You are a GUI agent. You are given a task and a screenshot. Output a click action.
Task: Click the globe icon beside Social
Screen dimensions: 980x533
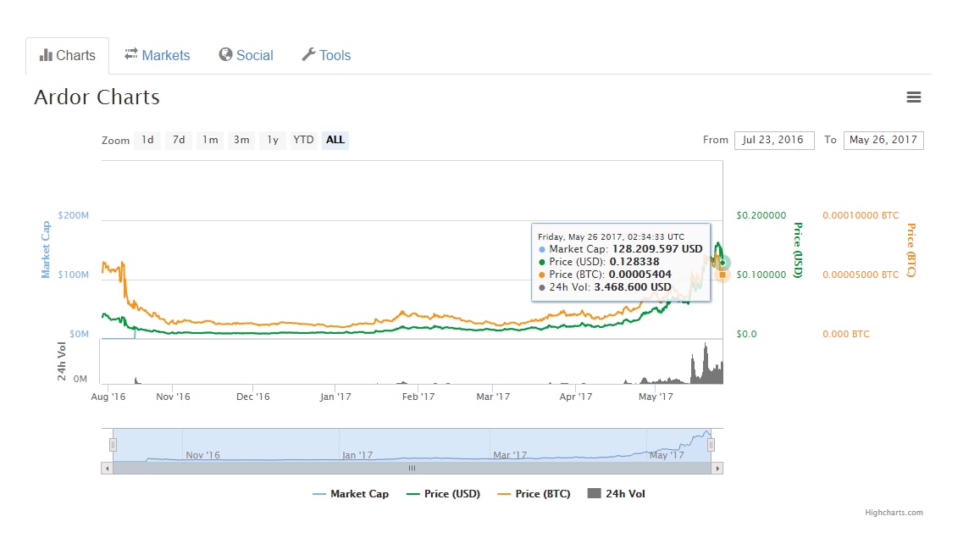(225, 54)
